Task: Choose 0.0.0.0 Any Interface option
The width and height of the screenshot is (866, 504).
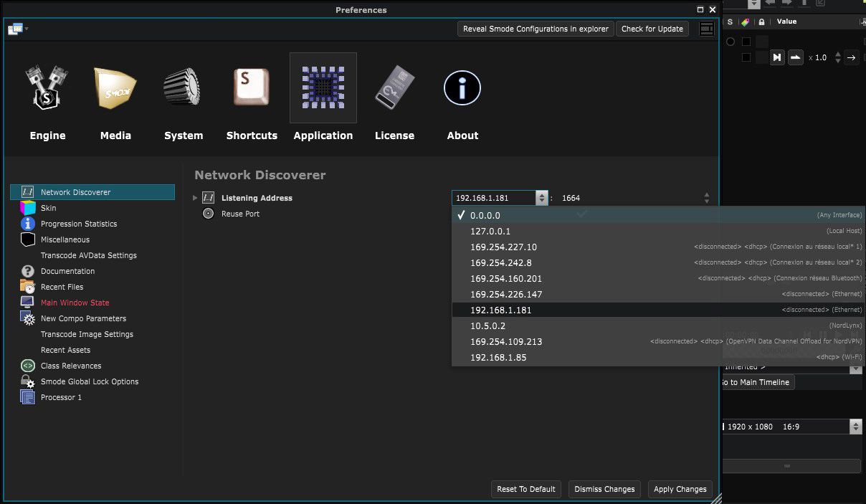Action: 659,215
